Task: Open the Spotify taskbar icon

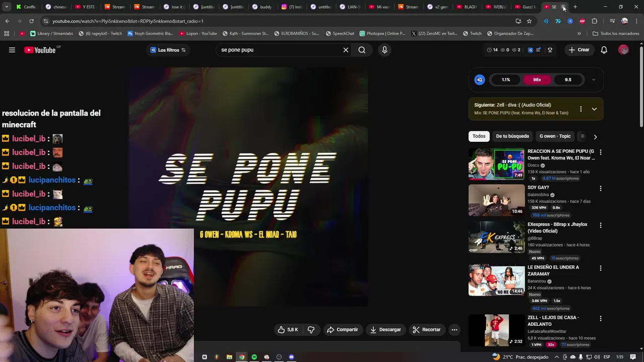Action: click(x=254, y=357)
